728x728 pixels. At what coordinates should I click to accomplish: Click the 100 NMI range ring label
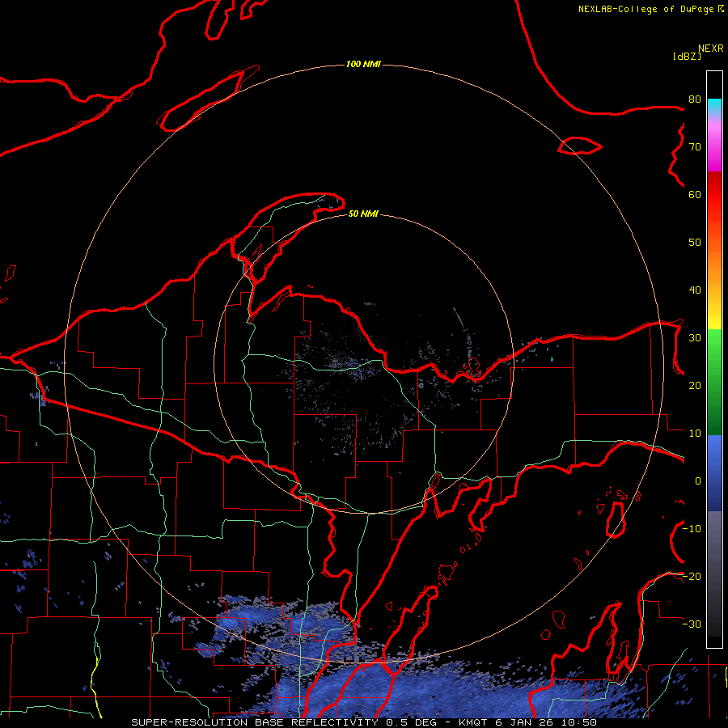click(x=363, y=64)
